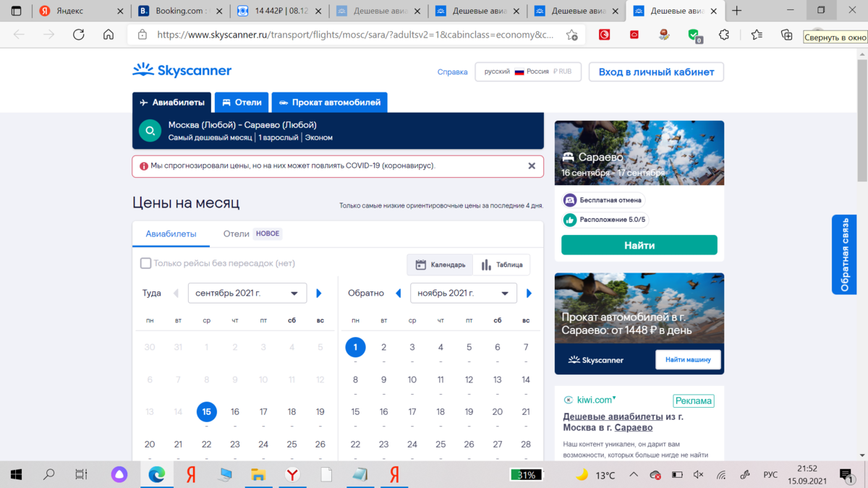Click taskbar volume muted icon
868x488 pixels.
pyautogui.click(x=698, y=475)
